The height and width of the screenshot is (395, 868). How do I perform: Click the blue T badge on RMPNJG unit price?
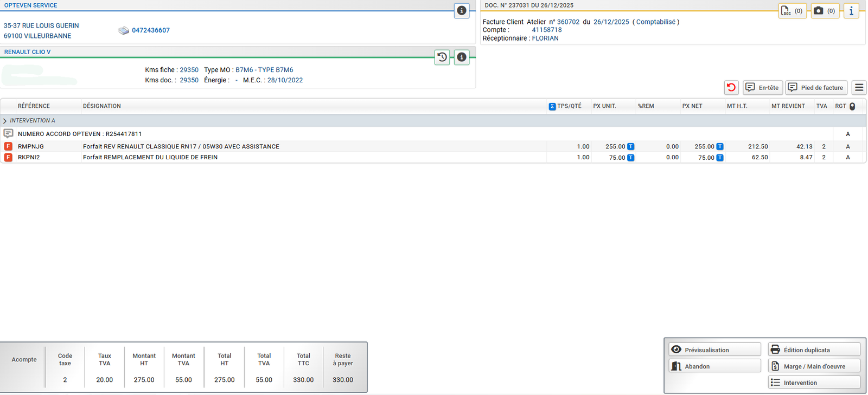click(630, 146)
